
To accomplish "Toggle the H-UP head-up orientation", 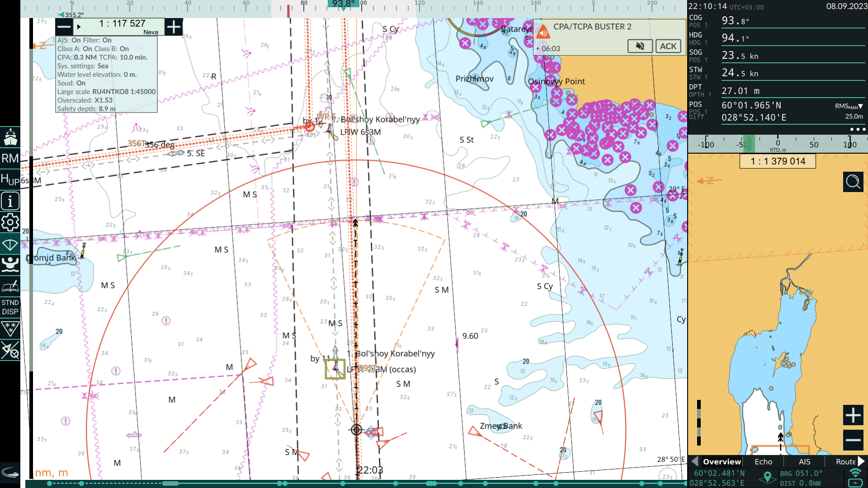I will [x=10, y=179].
